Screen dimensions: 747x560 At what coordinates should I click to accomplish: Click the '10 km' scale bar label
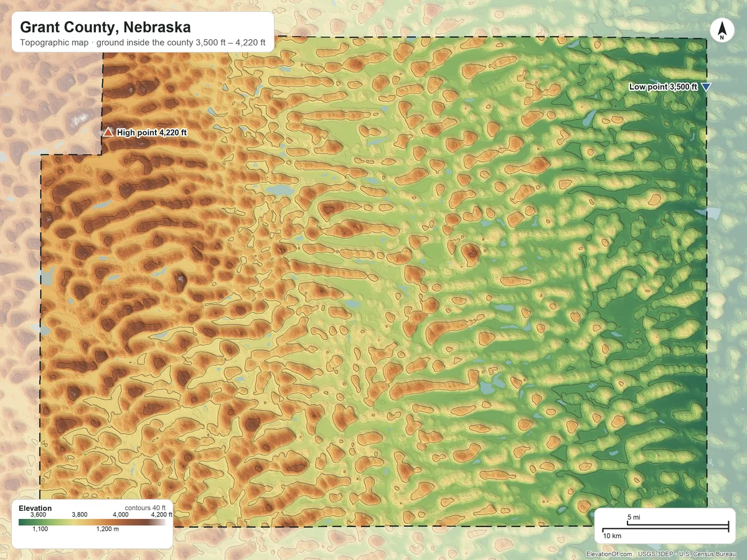(612, 536)
